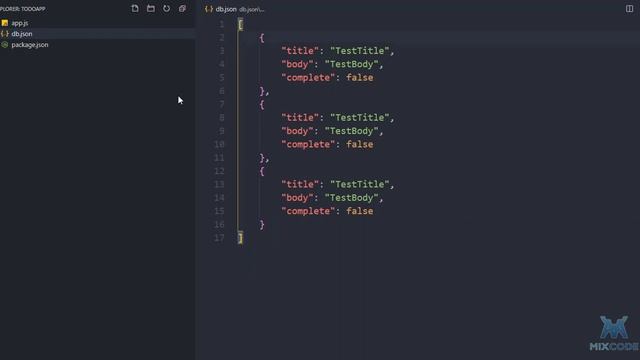The image size is (640, 360).
Task: Click the false value on line 10
Action: pyautogui.click(x=360, y=144)
